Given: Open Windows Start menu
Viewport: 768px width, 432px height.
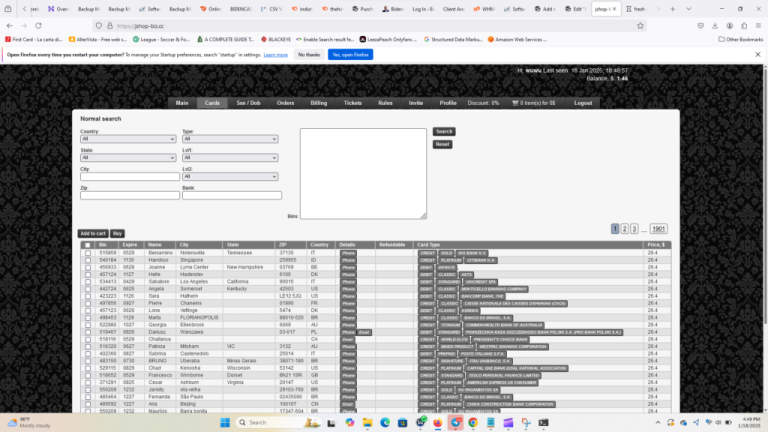Looking at the screenshot, I should [x=225, y=422].
